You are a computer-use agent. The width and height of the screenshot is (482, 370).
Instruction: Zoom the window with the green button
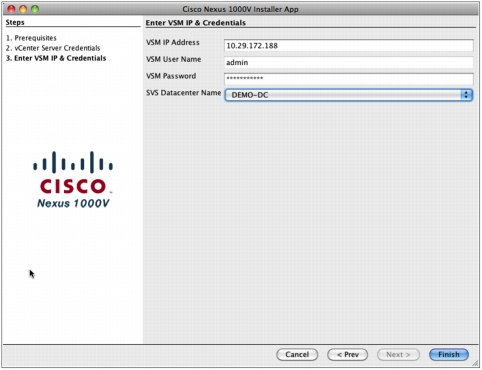pyautogui.click(x=35, y=9)
